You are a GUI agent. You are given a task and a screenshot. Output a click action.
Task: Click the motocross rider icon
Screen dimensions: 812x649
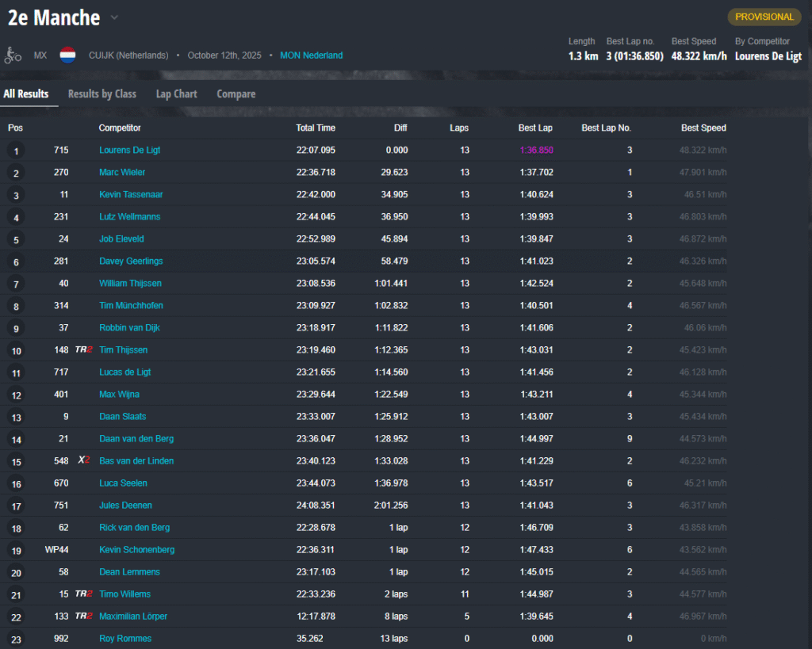[13, 55]
